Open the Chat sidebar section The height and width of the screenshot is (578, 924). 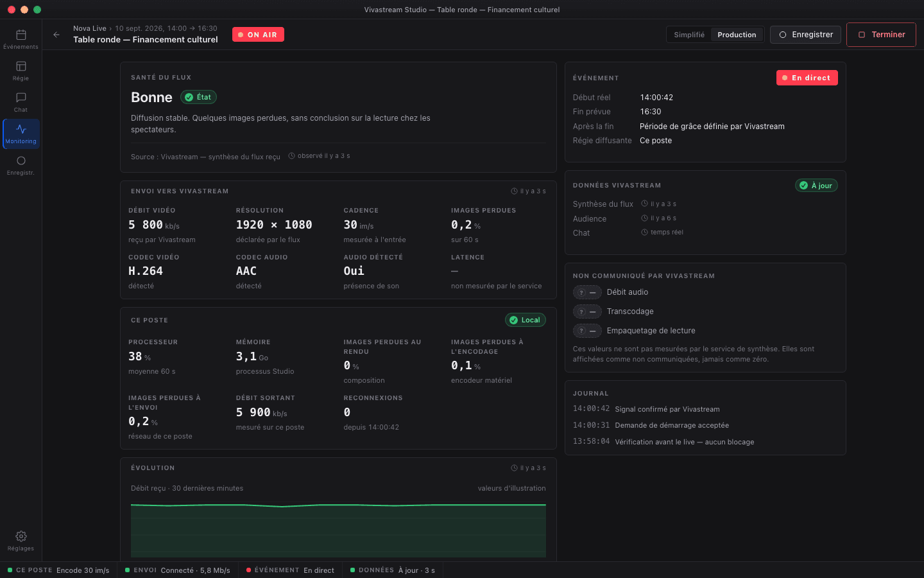pyautogui.click(x=21, y=102)
